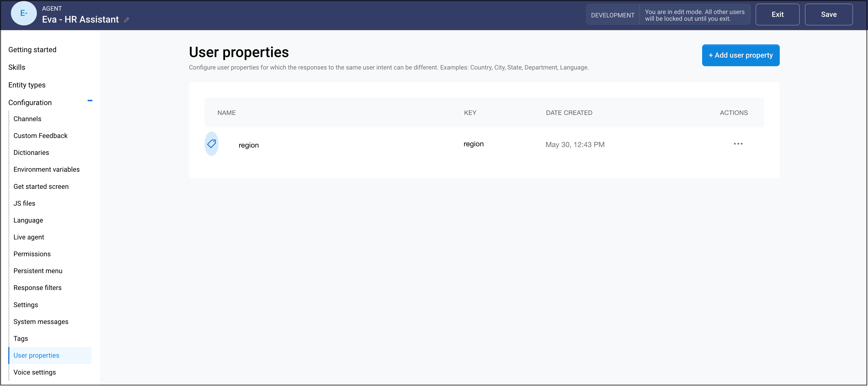Navigate to Live agent configuration
The width and height of the screenshot is (868, 387).
tap(29, 237)
